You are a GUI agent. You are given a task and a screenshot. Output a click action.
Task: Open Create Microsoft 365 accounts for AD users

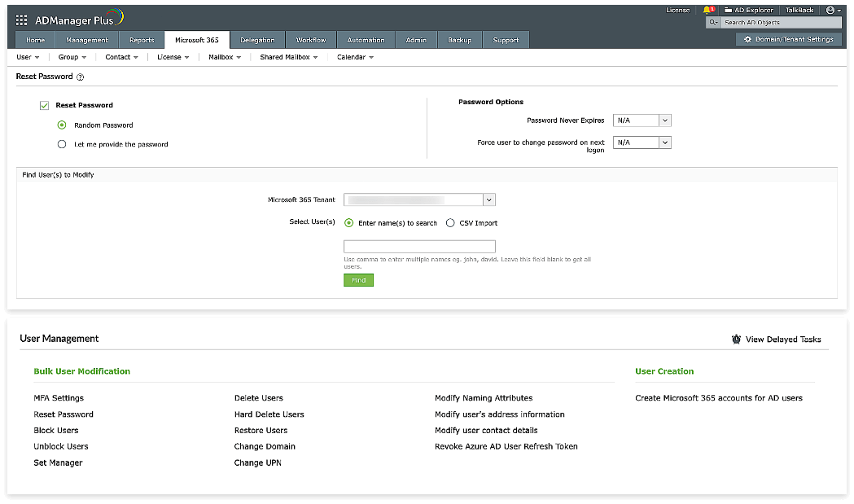(x=719, y=398)
